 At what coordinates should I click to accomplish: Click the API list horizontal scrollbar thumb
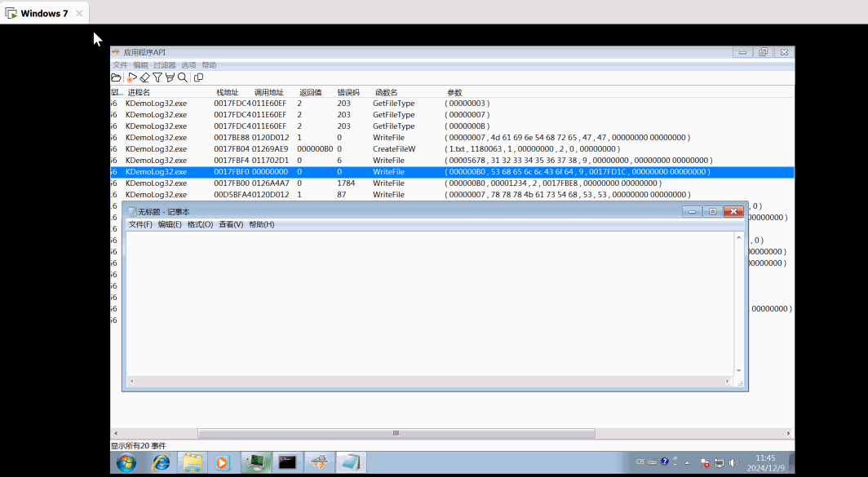click(396, 433)
